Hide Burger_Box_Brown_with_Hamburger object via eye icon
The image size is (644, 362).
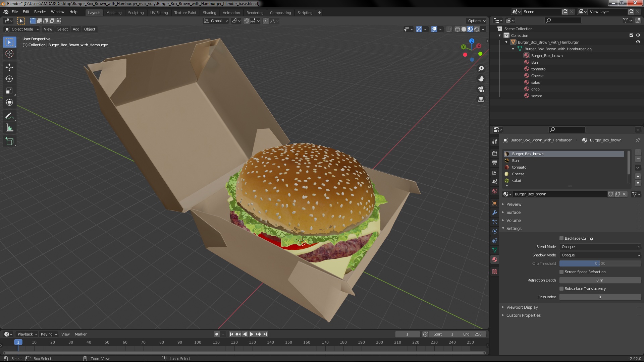click(x=638, y=42)
